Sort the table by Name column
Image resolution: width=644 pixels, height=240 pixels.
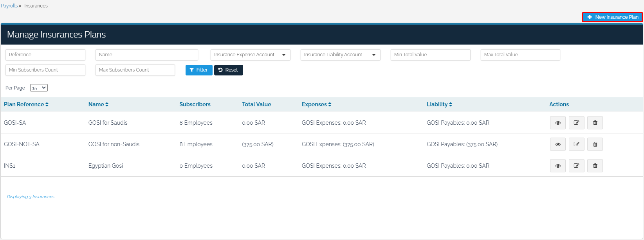(98, 104)
